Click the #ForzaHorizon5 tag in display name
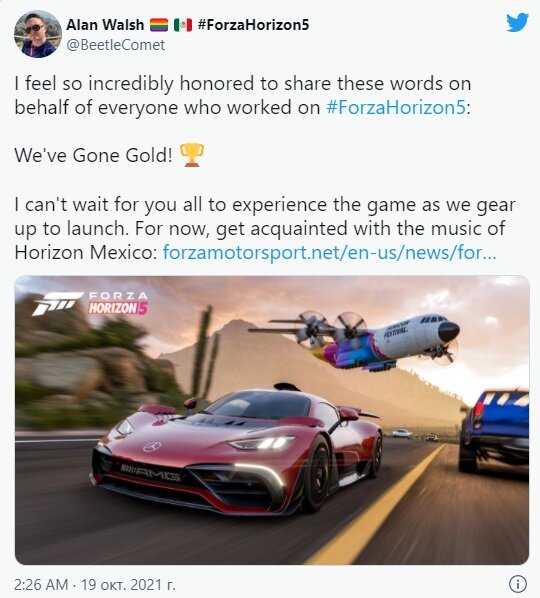The image size is (540, 598). [254, 25]
